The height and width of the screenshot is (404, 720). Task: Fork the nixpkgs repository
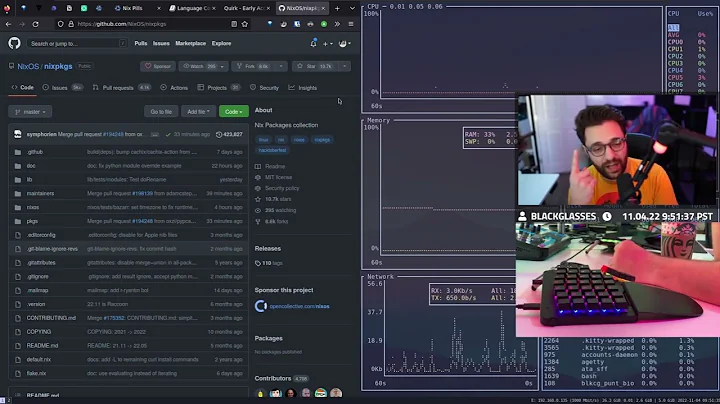click(253, 66)
